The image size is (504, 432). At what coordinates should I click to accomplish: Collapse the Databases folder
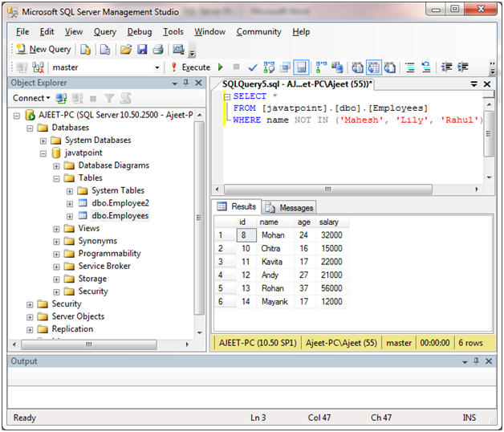tap(30, 128)
